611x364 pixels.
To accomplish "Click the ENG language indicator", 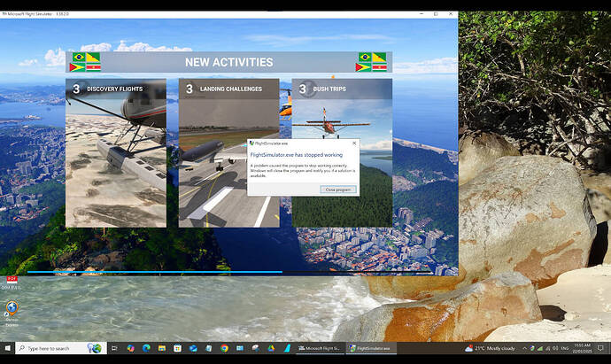I will coord(565,348).
